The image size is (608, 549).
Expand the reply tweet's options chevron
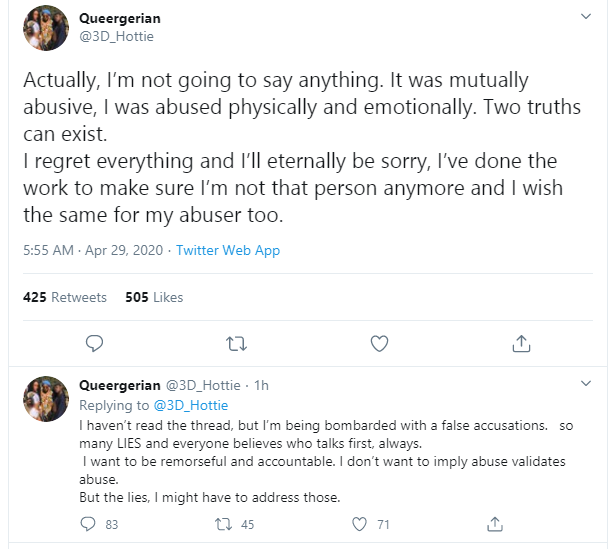click(585, 385)
